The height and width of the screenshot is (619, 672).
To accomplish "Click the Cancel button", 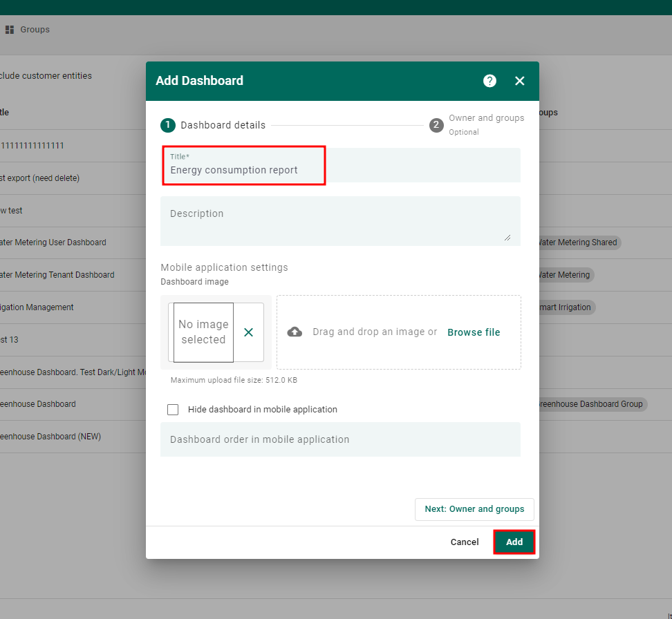I will [x=465, y=542].
